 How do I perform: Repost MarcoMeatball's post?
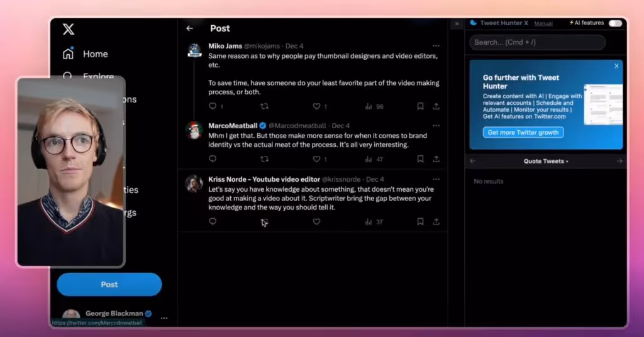coord(265,159)
